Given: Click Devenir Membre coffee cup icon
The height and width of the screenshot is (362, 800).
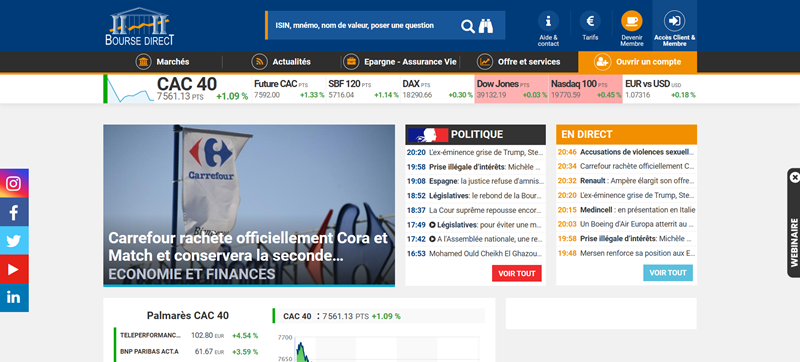Looking at the screenshot, I should [632, 21].
